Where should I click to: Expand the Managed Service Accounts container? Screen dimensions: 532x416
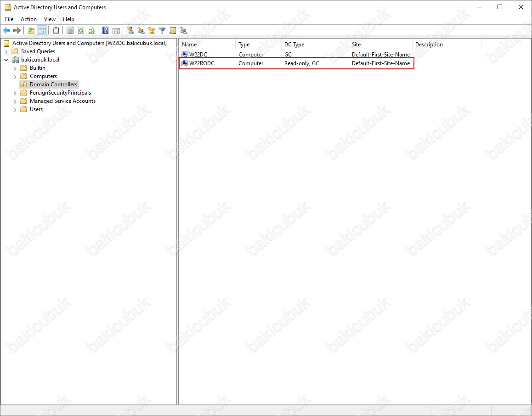(x=15, y=101)
